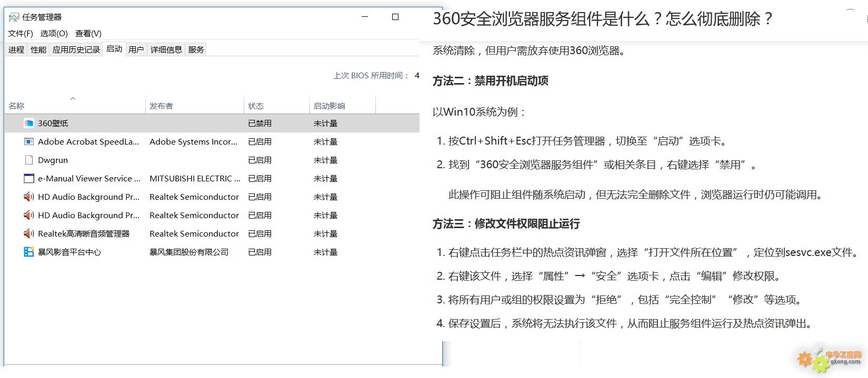Maximize the Task Manager window
Viewport: 868px width, 378px height.
(x=395, y=17)
